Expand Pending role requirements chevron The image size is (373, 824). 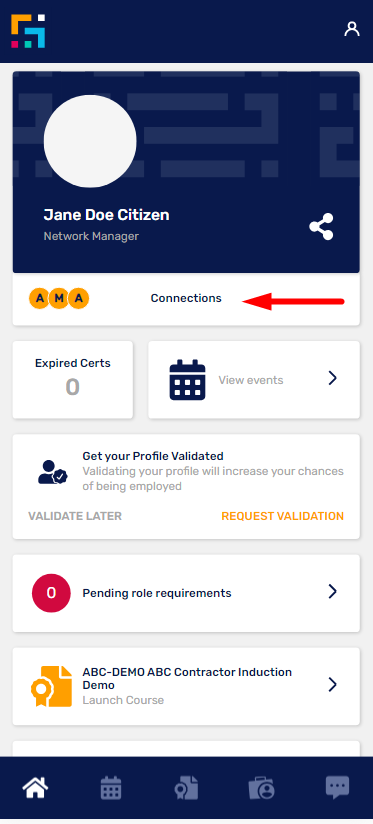tap(333, 592)
